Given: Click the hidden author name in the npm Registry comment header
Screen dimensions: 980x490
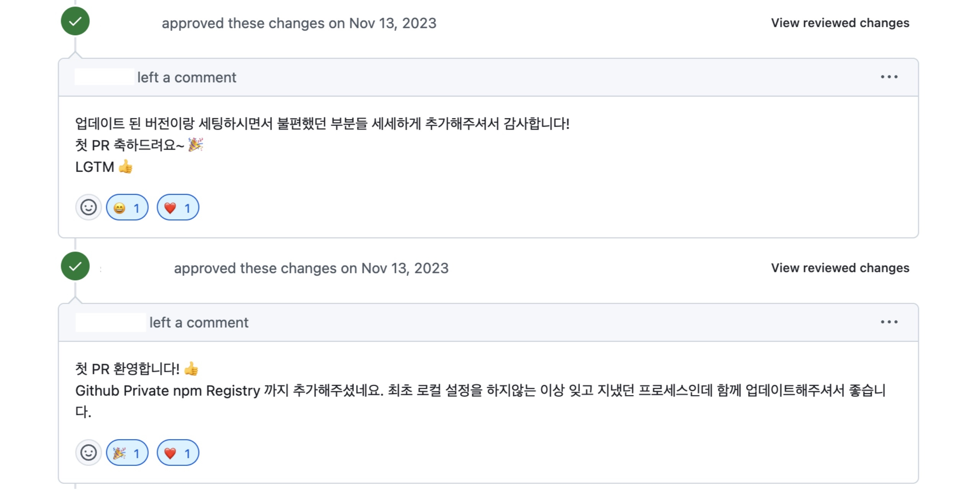Looking at the screenshot, I should click(111, 322).
